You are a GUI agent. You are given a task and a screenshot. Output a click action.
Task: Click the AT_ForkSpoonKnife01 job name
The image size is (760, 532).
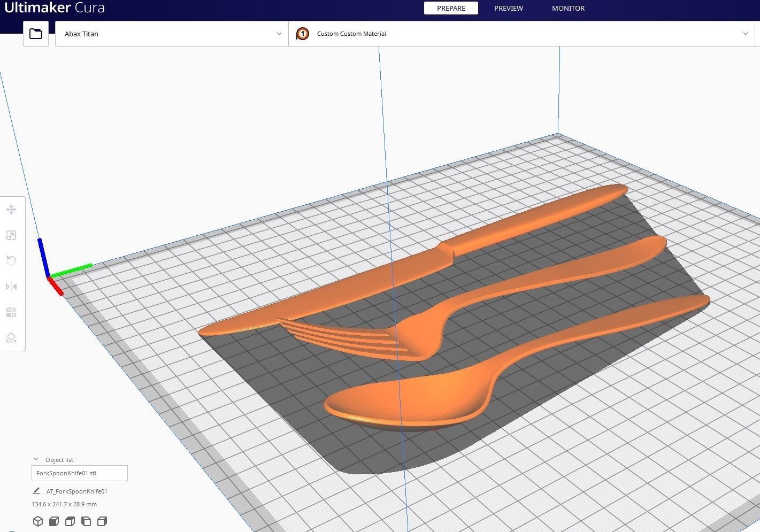click(77, 491)
